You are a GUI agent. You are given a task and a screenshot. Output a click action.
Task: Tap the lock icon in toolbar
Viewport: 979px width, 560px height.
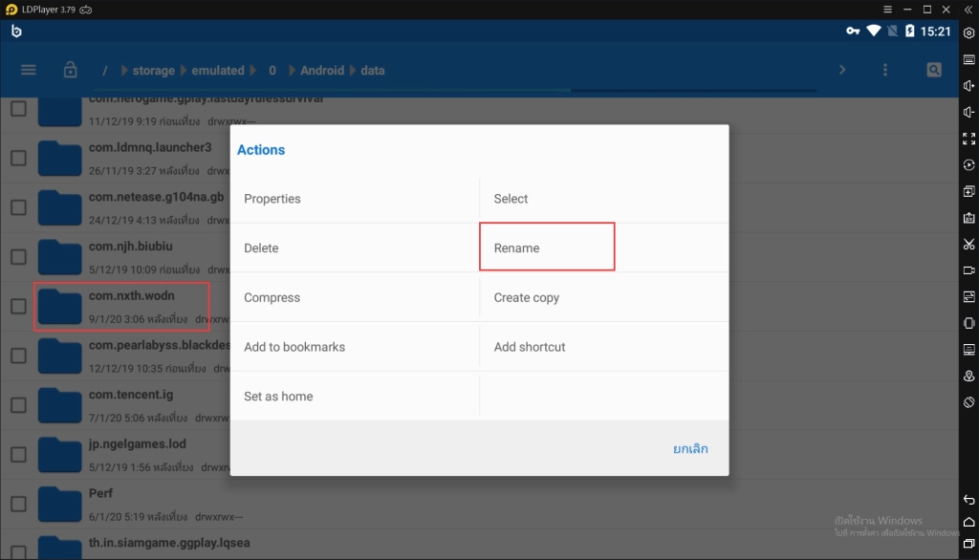(70, 70)
